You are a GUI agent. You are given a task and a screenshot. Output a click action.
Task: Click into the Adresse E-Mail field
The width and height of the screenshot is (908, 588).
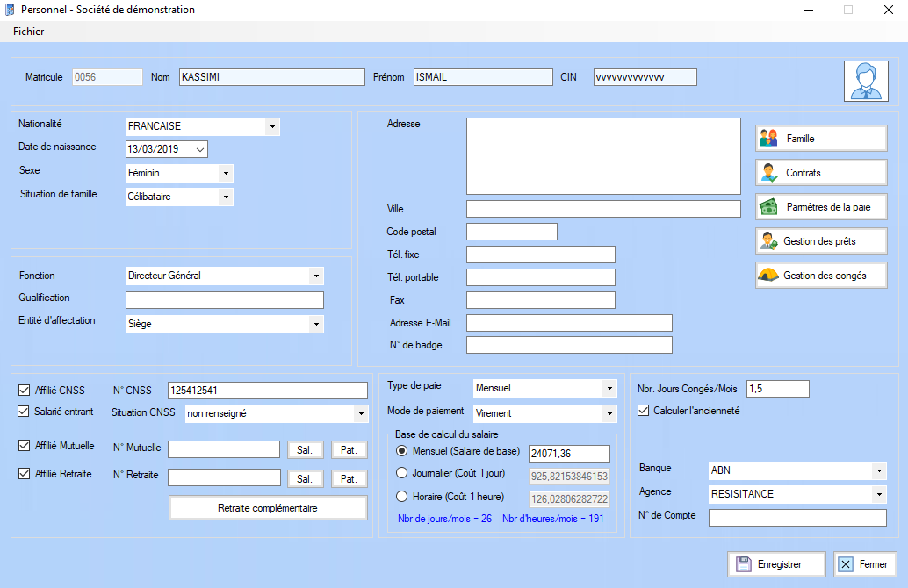tap(569, 323)
